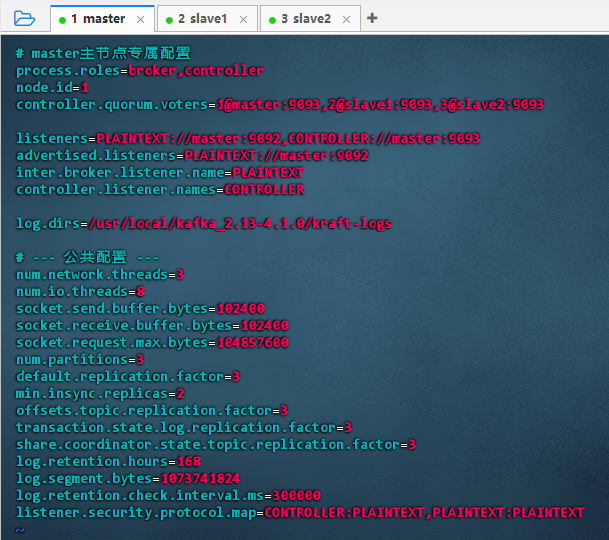The height and width of the screenshot is (540, 609).
Task: Click the num.io.threads=8 line
Action: click(x=80, y=292)
